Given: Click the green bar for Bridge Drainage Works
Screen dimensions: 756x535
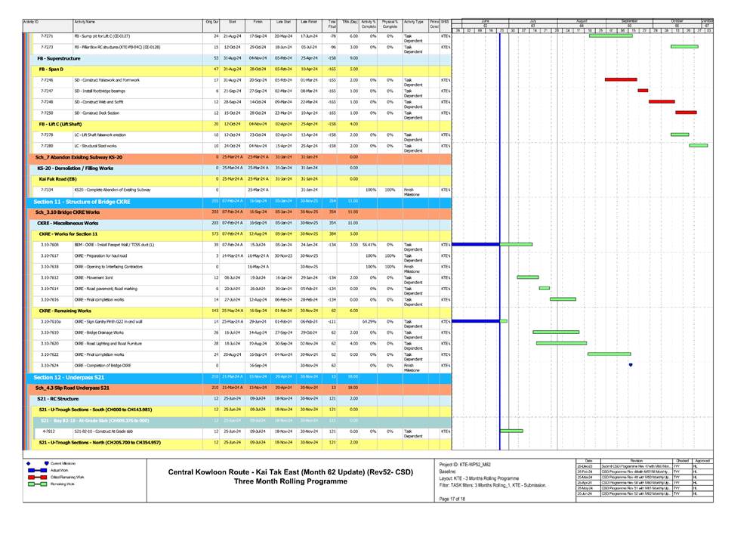Looking at the screenshot, I should pyautogui.click(x=556, y=332).
